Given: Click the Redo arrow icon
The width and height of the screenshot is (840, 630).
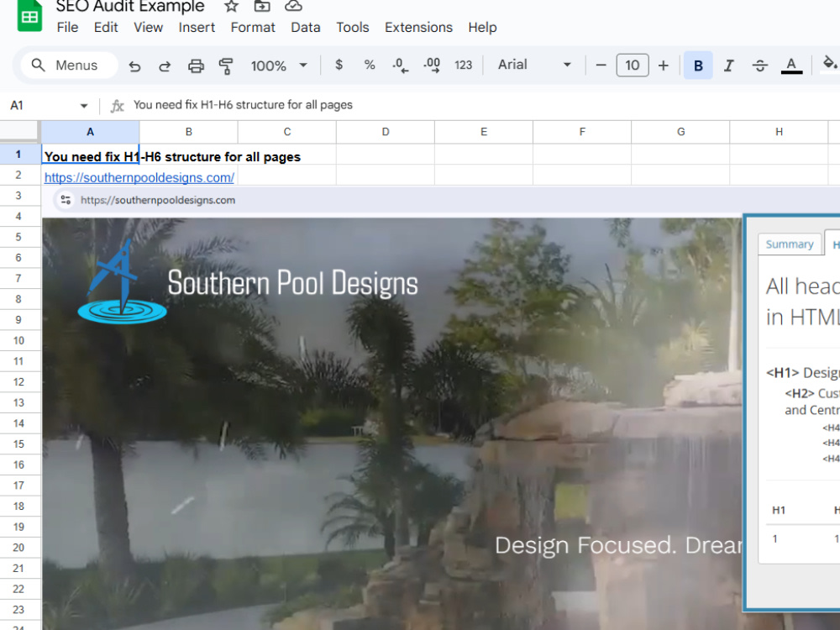Looking at the screenshot, I should click(x=165, y=66).
